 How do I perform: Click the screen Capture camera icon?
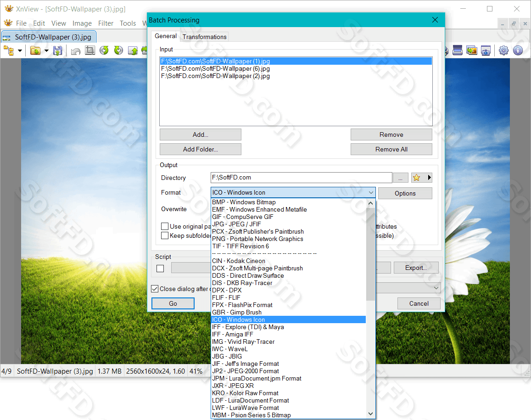[x=486, y=50]
